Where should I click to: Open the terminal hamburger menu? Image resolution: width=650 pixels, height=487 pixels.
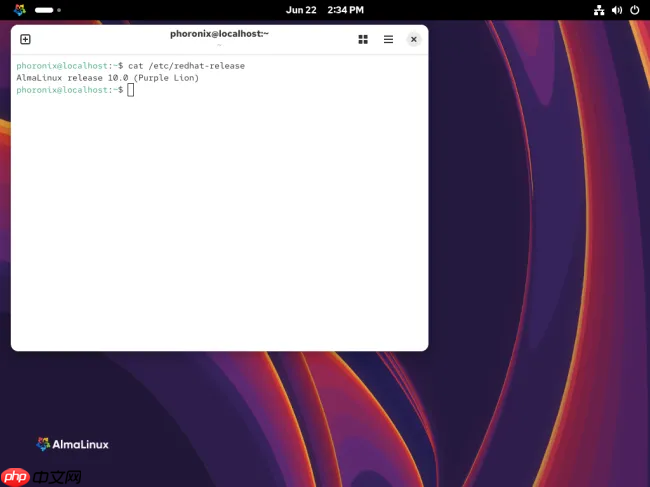[388, 39]
